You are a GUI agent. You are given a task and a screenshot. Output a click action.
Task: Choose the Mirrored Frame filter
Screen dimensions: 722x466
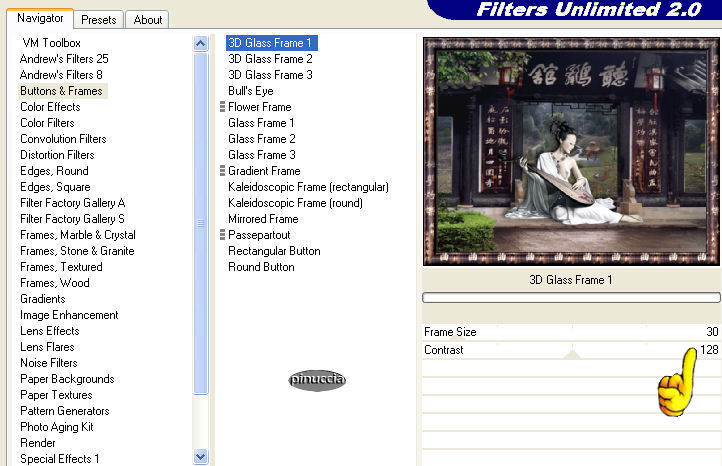tap(263, 219)
